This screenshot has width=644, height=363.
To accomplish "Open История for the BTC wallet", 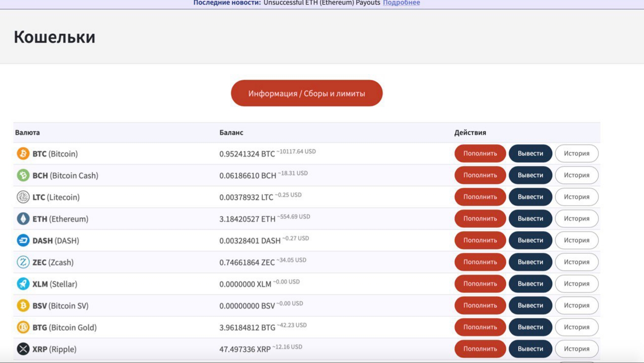I will coord(577,153).
